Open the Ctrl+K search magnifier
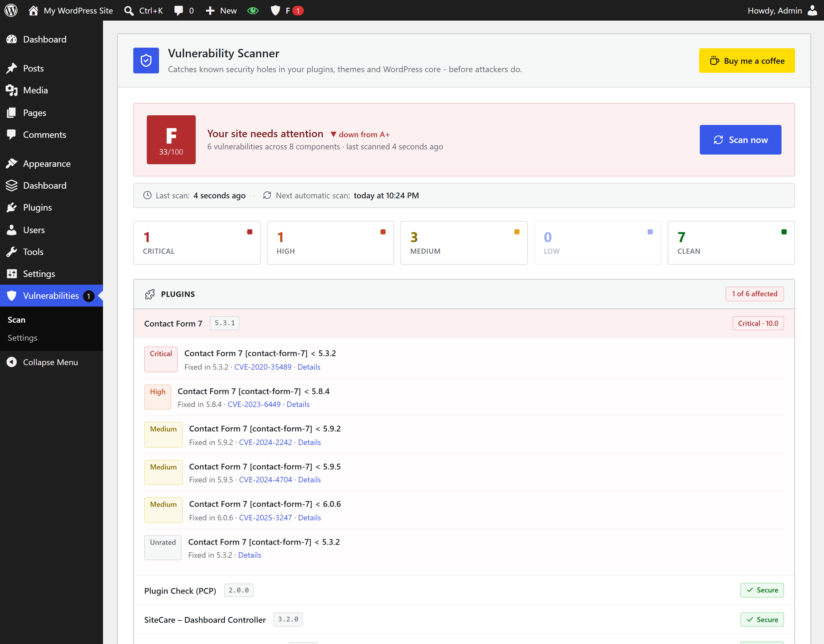The height and width of the screenshot is (644, 824). point(129,11)
